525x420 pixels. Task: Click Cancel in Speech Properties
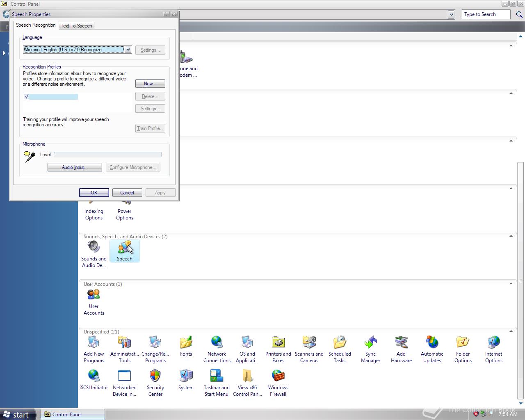(127, 193)
